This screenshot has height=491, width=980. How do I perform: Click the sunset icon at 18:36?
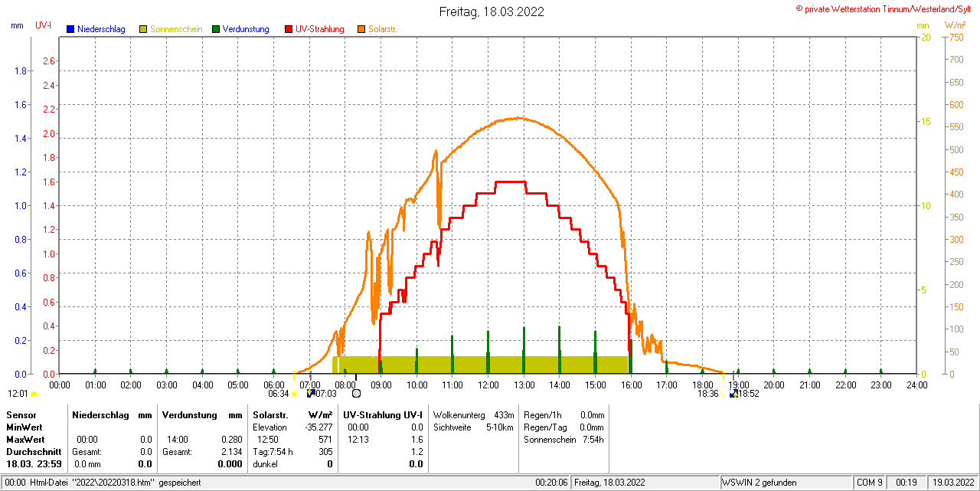723,394
